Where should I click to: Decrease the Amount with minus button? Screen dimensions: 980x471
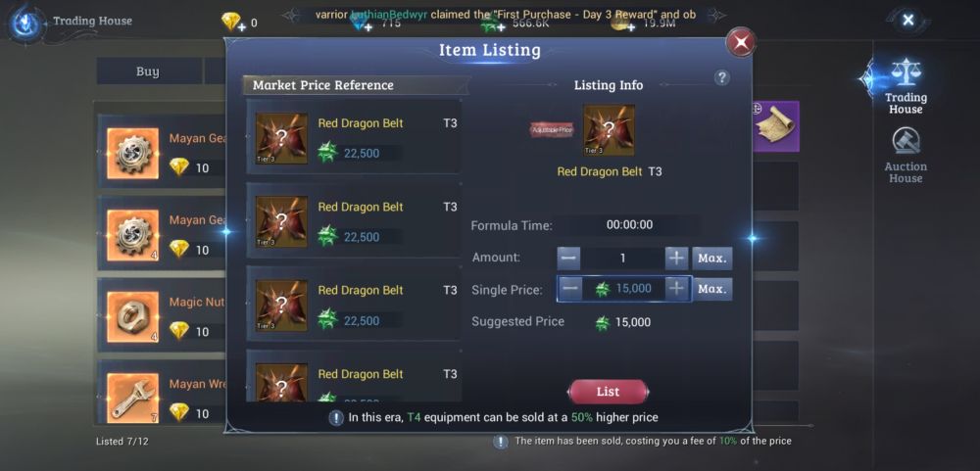(568, 258)
